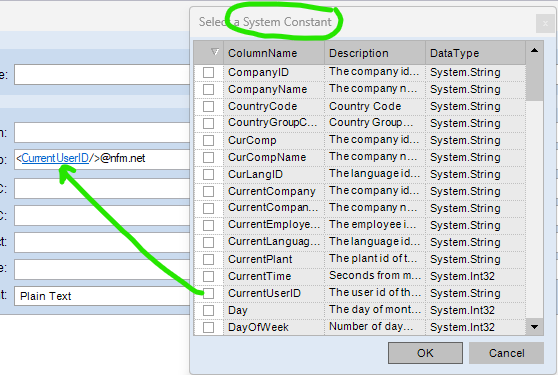Click the 'Country Group...' description cell

(375, 123)
